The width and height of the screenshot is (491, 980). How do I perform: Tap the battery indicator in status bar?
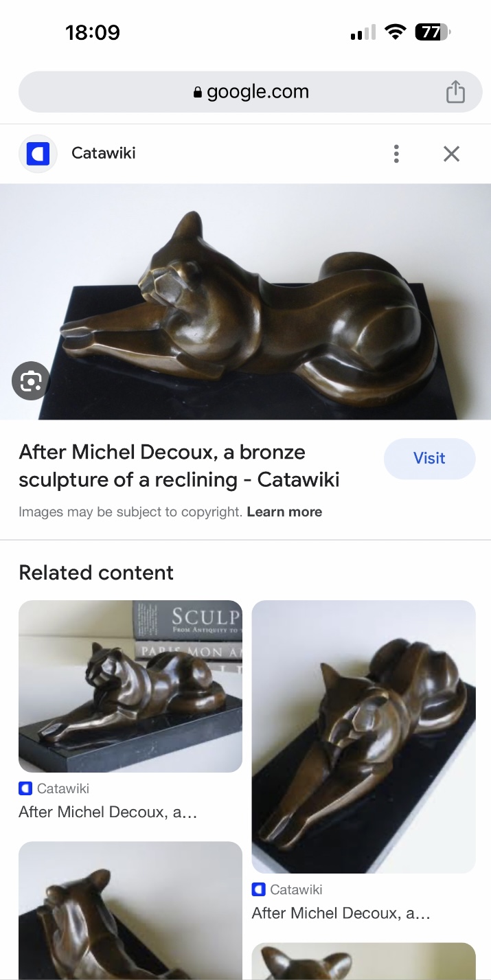(x=433, y=32)
